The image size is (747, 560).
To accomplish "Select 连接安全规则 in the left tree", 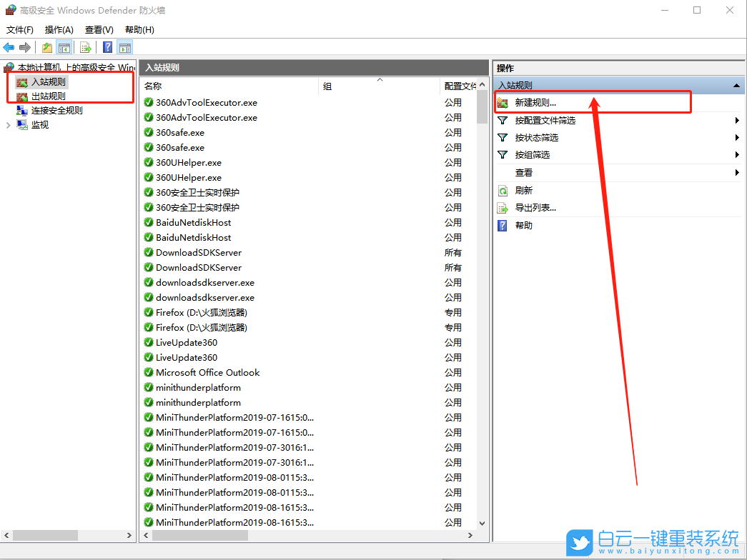I will (x=56, y=111).
